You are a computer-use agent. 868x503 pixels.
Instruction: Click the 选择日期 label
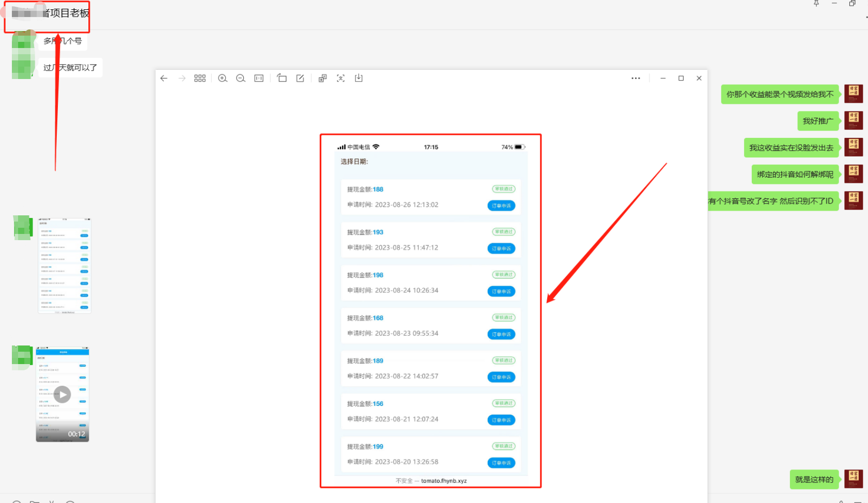tap(354, 162)
